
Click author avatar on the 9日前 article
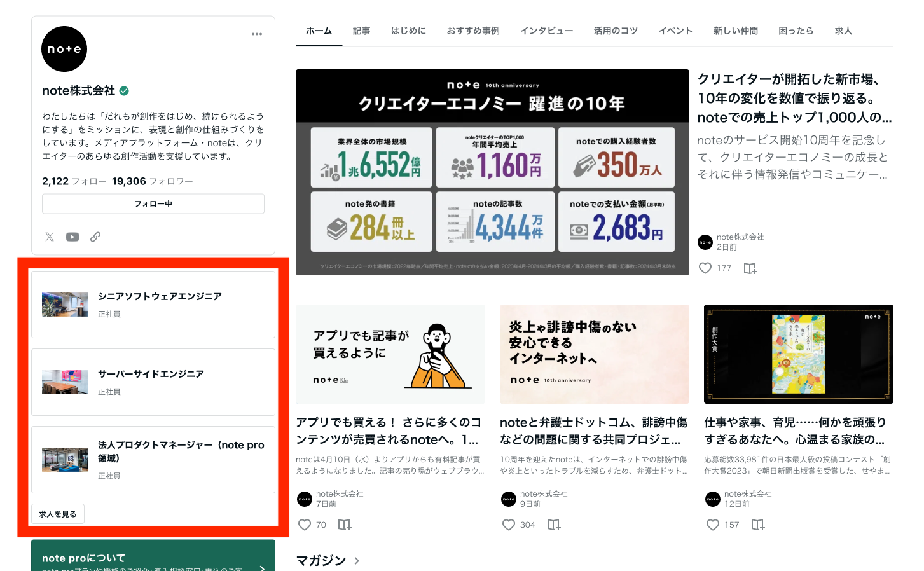point(509,499)
